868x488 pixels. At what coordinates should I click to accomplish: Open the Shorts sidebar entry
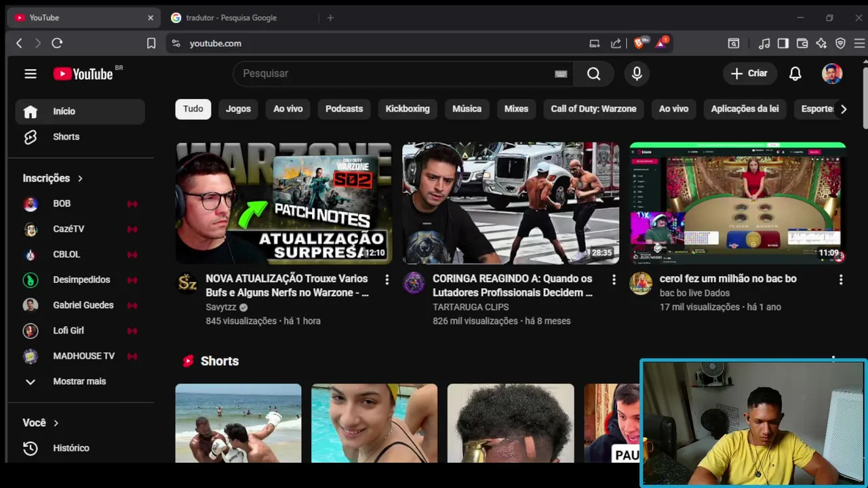(x=80, y=137)
